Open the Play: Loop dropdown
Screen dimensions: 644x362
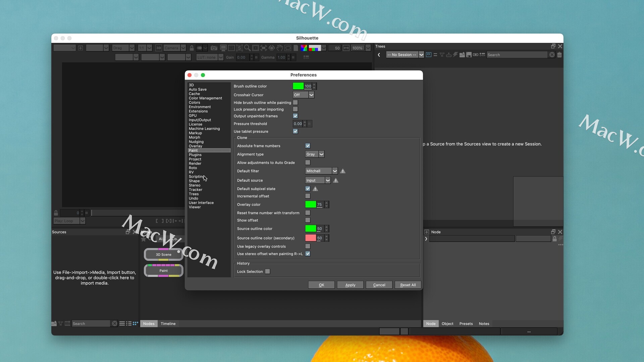(69, 221)
